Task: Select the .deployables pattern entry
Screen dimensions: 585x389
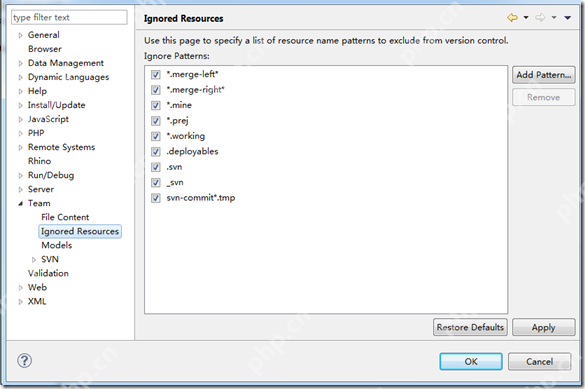Action: click(x=192, y=151)
